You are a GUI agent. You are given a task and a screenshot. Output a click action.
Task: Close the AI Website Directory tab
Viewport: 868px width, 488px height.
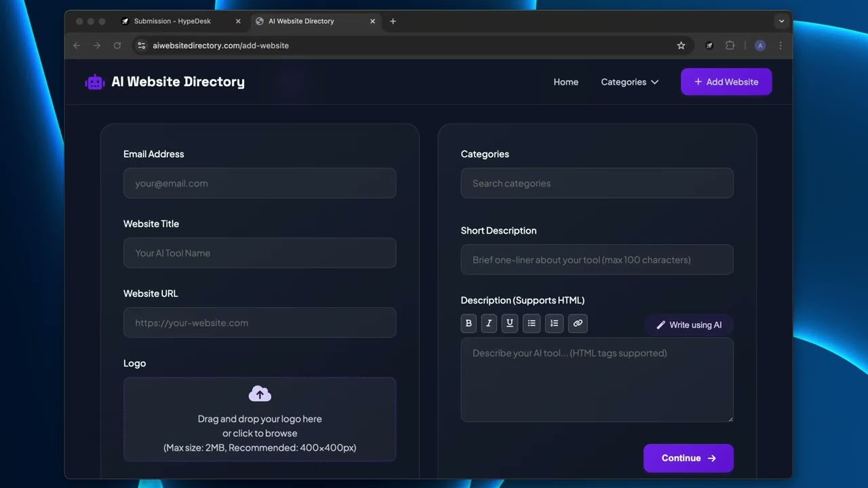372,21
